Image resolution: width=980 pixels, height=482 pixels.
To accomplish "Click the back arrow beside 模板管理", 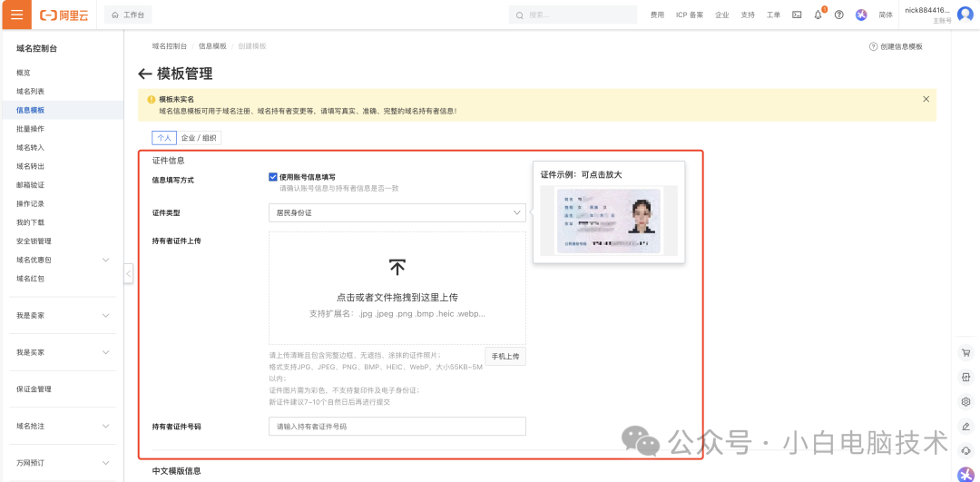I will point(145,74).
